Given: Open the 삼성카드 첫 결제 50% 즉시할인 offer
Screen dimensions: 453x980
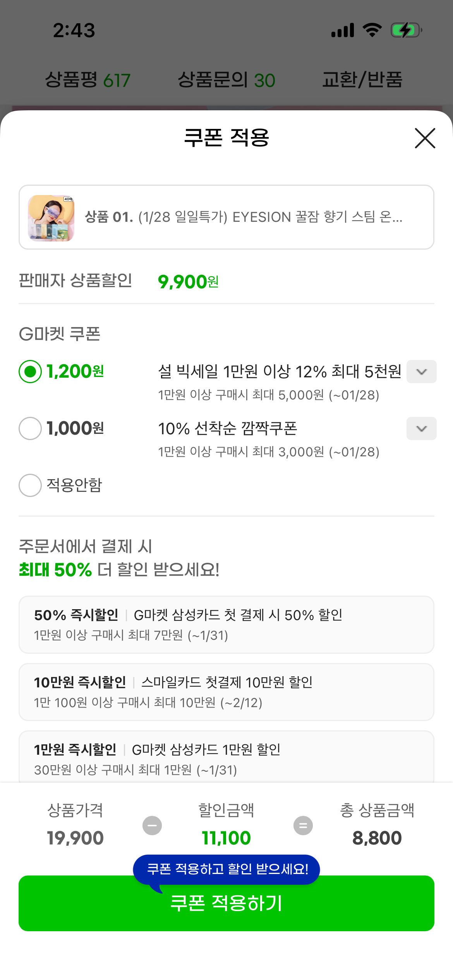Looking at the screenshot, I should pyautogui.click(x=226, y=625).
